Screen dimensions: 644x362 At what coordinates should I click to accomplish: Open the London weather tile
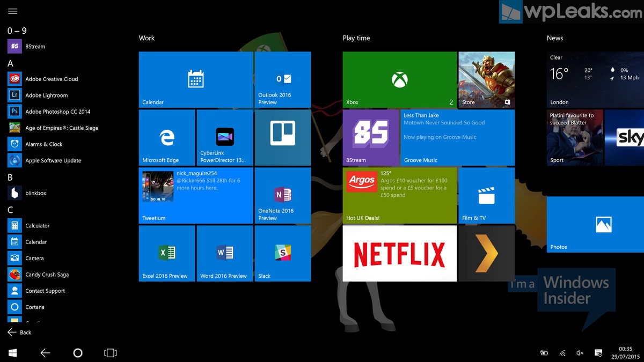[x=595, y=80]
